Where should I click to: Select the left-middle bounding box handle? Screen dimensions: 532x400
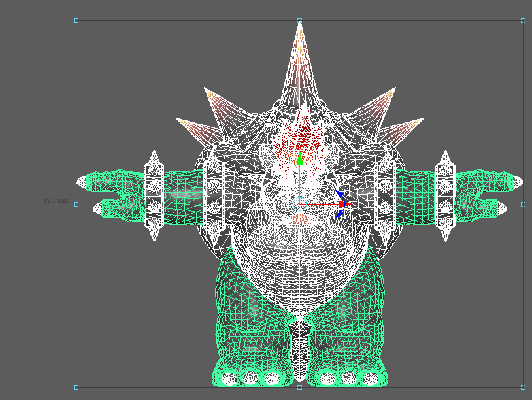click(x=76, y=204)
